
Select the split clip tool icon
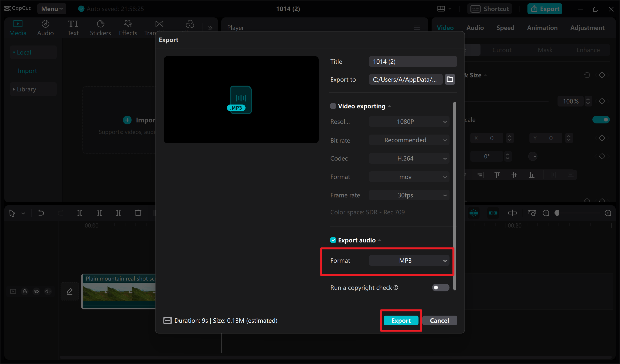click(80, 213)
